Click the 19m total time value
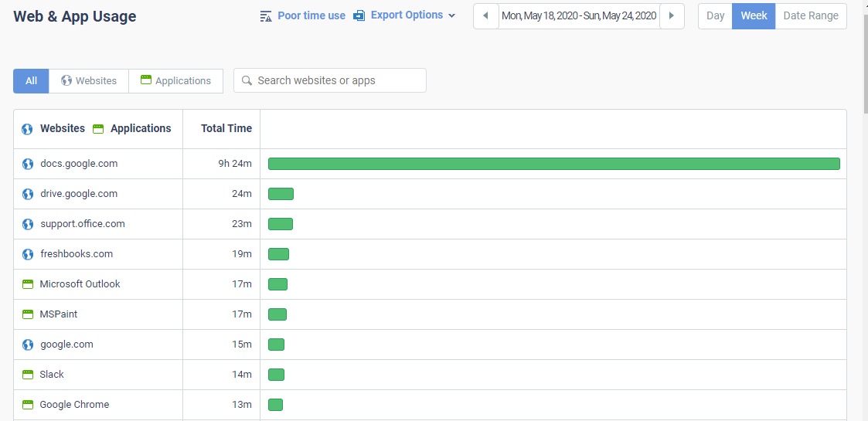The image size is (868, 421). click(241, 254)
